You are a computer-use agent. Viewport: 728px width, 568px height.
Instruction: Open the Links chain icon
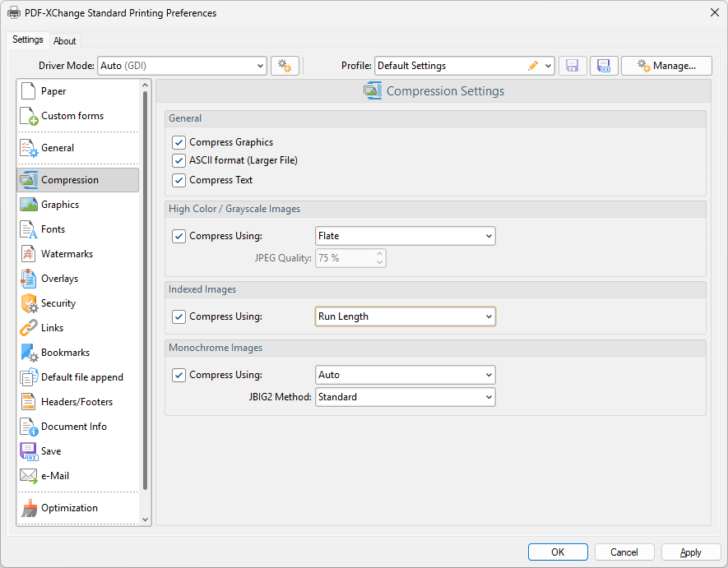click(x=29, y=328)
